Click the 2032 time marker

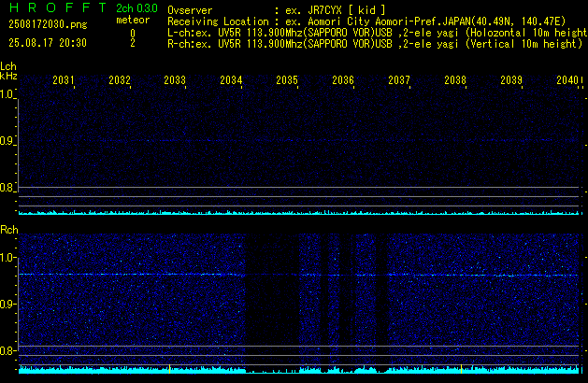tap(120, 80)
